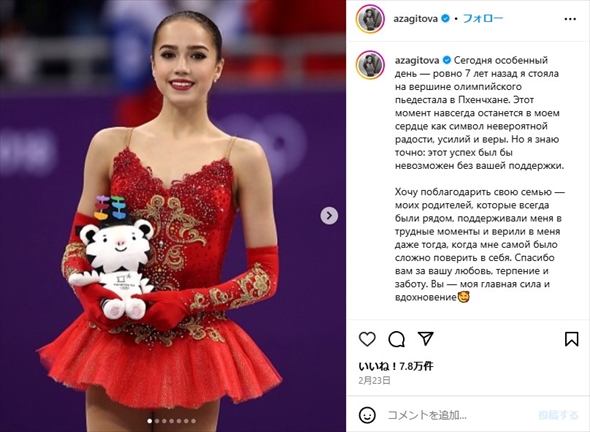
Task: Open the three-dot more options menu
Action: [570, 19]
